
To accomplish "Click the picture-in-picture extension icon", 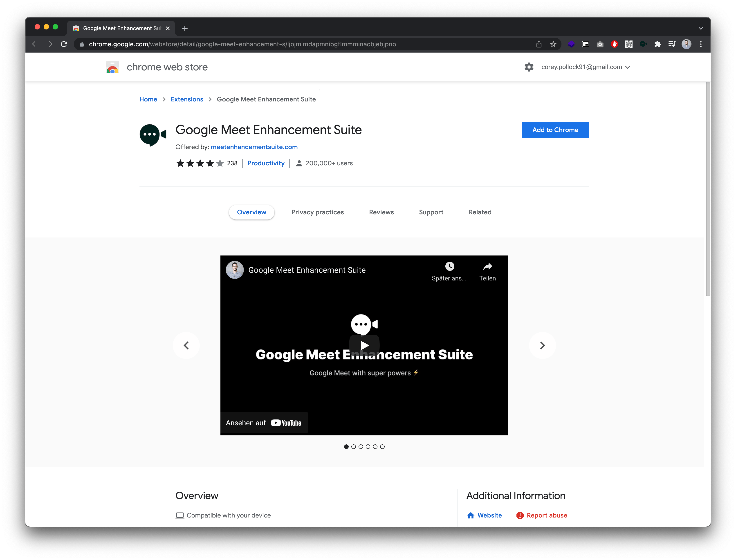I will pos(586,44).
